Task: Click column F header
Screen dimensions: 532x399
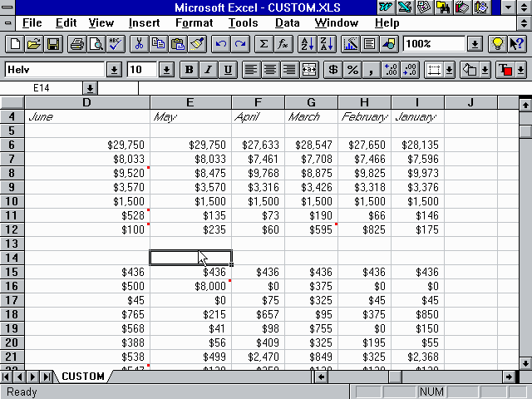Action: 258,102
